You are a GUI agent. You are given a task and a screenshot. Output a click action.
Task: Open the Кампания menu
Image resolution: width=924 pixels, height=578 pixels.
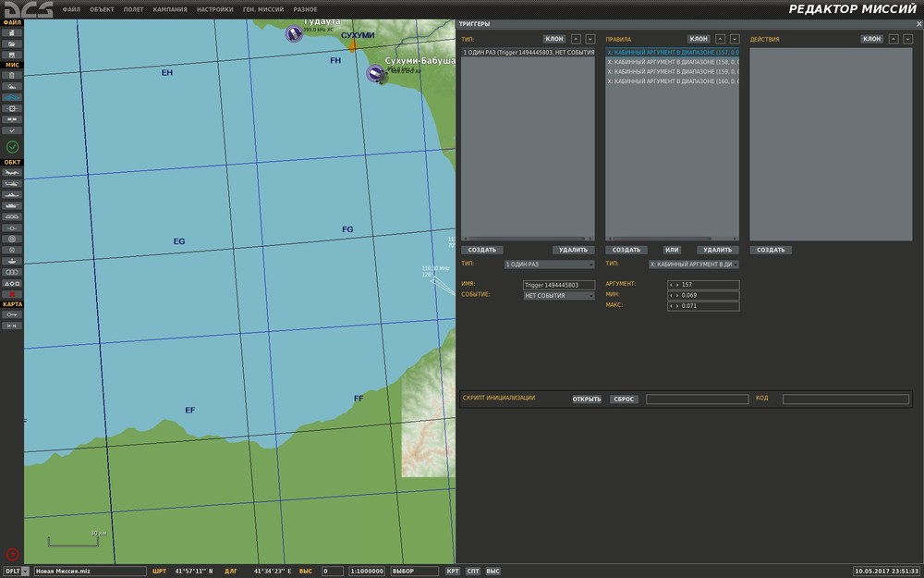pos(168,9)
